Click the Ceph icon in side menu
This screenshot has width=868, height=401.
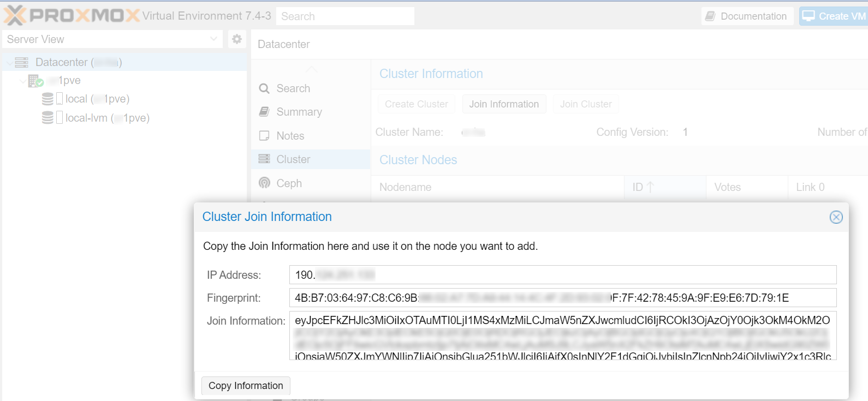(264, 183)
